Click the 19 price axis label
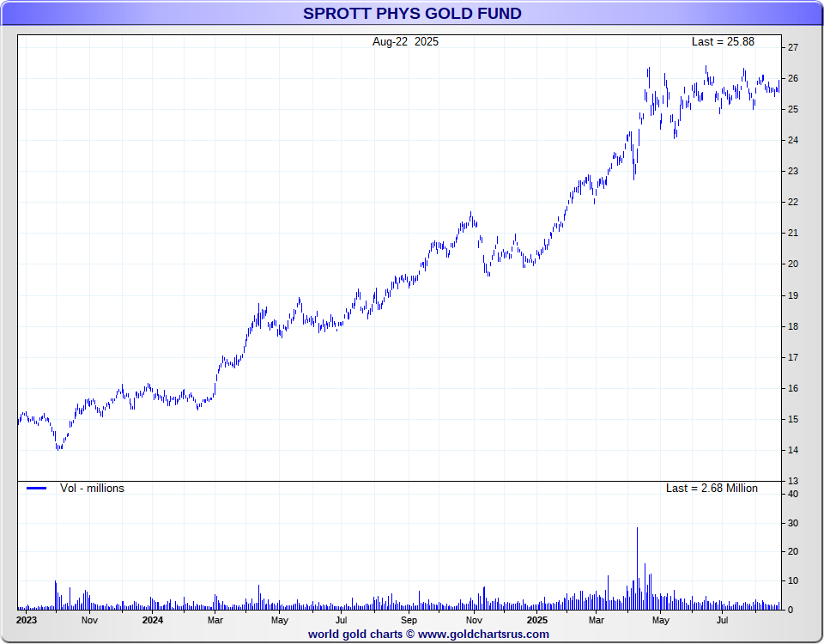Image resolution: width=824 pixels, height=644 pixels. (793, 296)
